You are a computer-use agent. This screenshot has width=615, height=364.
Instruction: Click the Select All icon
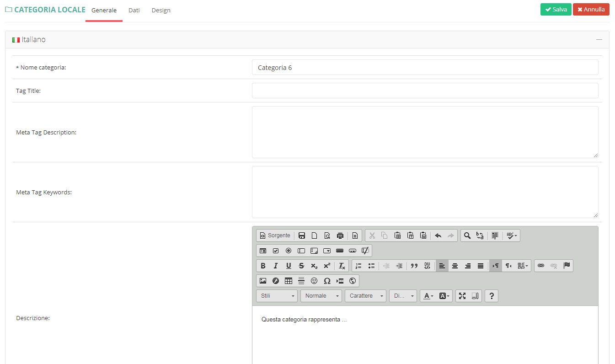495,236
